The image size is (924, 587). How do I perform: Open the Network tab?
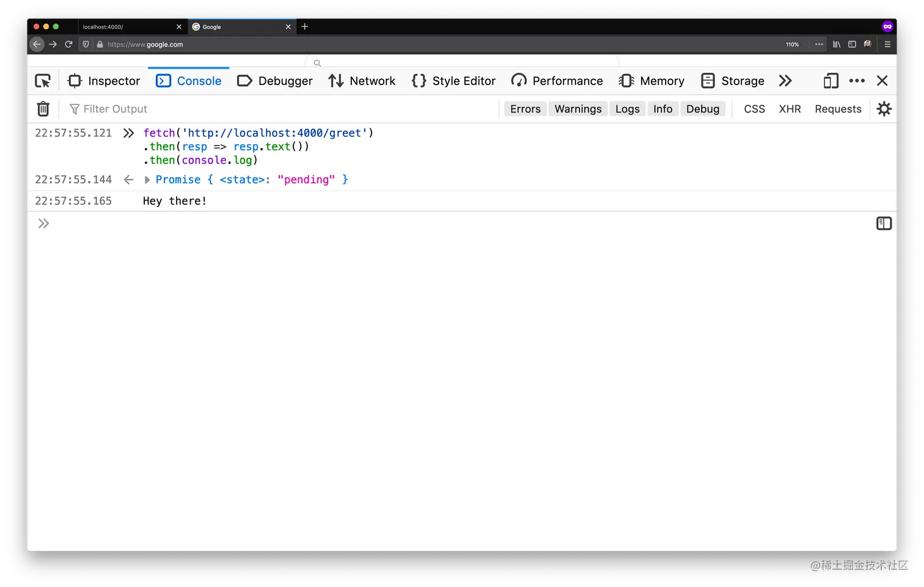[x=362, y=81]
